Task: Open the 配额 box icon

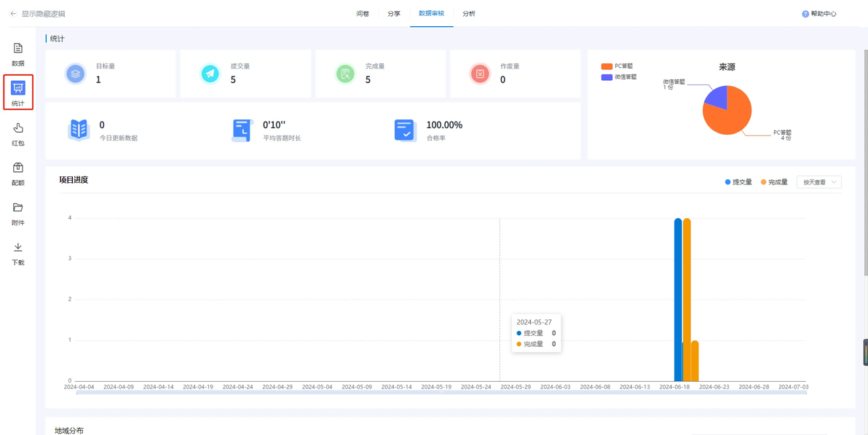Action: (x=17, y=168)
